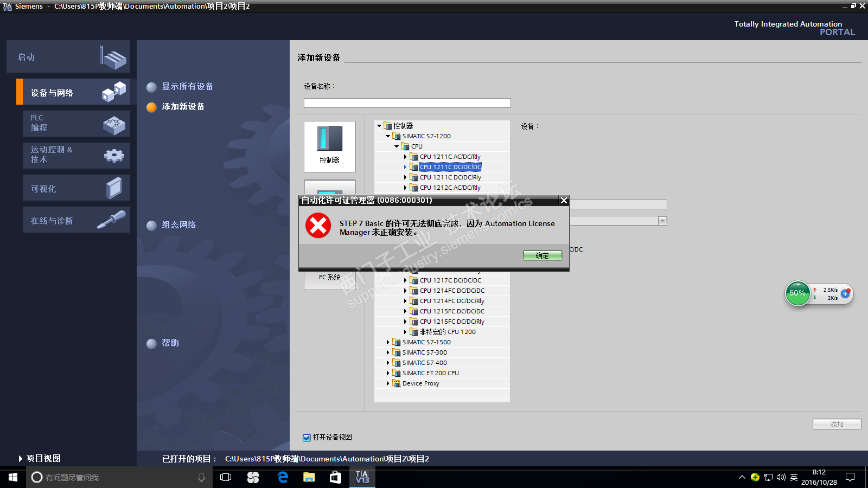Expand the SIMATIC S7-1500 node

pyautogui.click(x=388, y=342)
